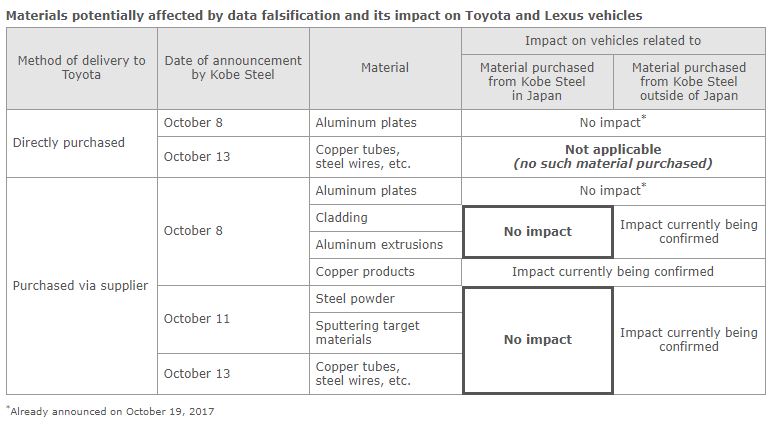Click the "Sputtering target materials" cell

(367, 333)
